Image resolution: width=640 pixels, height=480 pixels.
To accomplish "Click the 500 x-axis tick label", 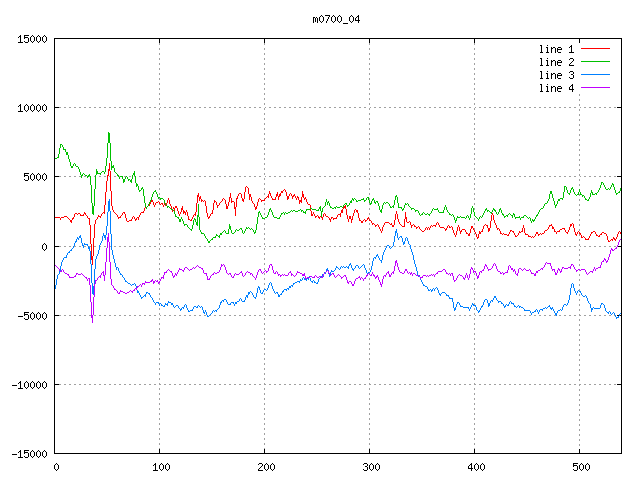I will click(580, 467).
